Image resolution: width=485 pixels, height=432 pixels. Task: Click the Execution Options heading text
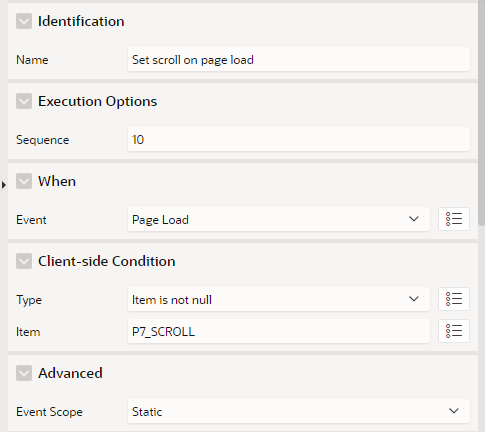click(97, 101)
